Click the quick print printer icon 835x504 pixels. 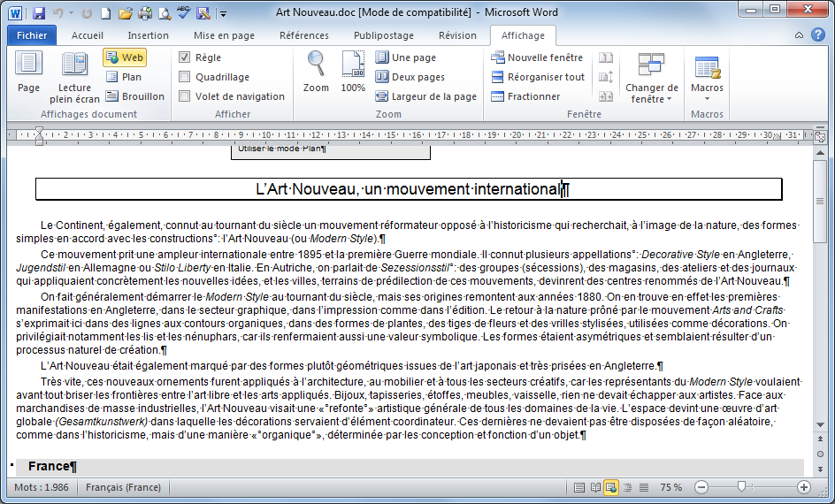145,12
